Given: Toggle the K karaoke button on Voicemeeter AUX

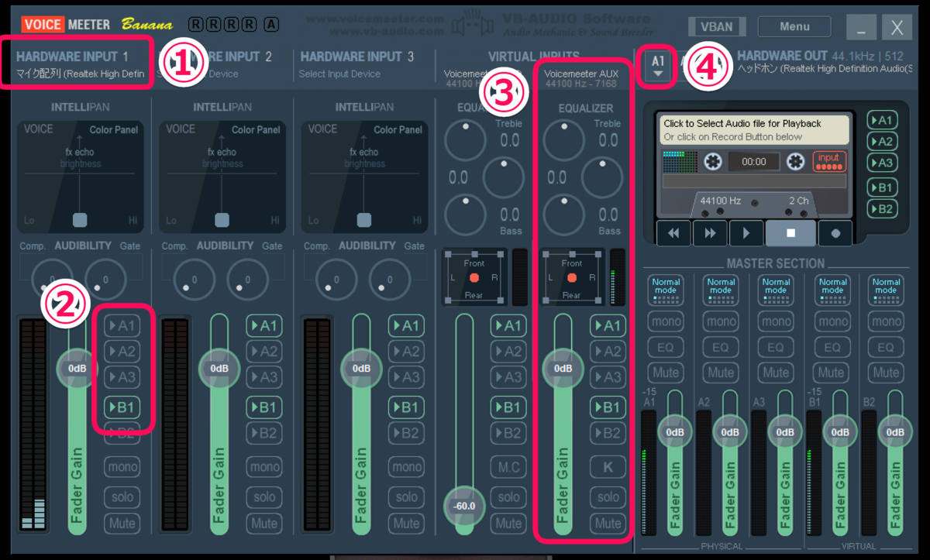Looking at the screenshot, I should point(608,468).
